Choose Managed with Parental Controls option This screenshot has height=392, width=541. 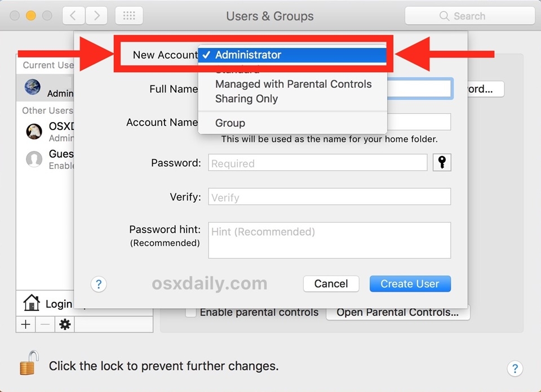tap(293, 84)
